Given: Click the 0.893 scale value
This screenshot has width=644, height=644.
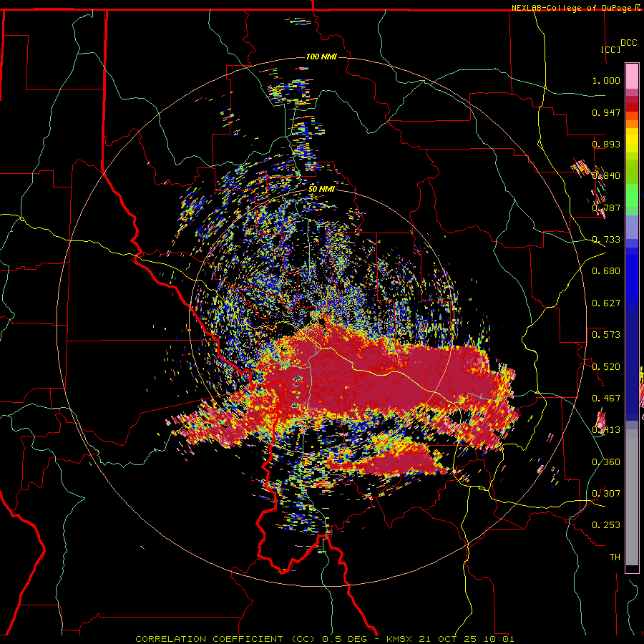Looking at the screenshot, I should click(x=606, y=144).
